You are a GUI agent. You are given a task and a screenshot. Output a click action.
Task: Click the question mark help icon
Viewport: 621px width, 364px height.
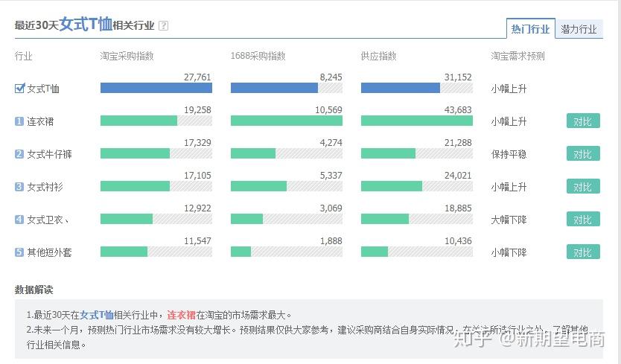163,26
